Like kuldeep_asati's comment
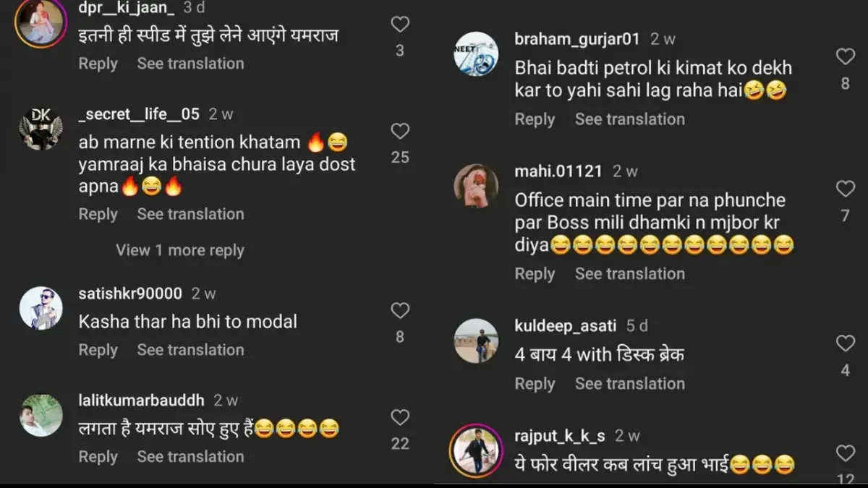 [845, 344]
